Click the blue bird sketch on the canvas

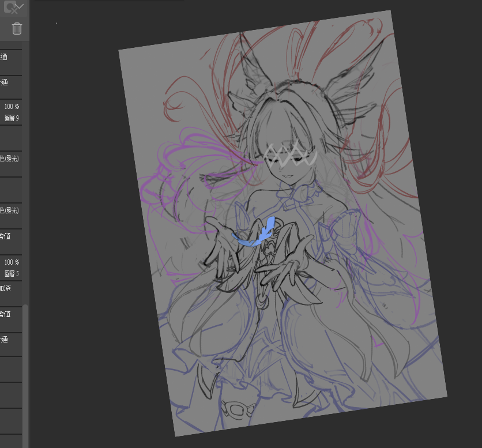tap(254, 232)
